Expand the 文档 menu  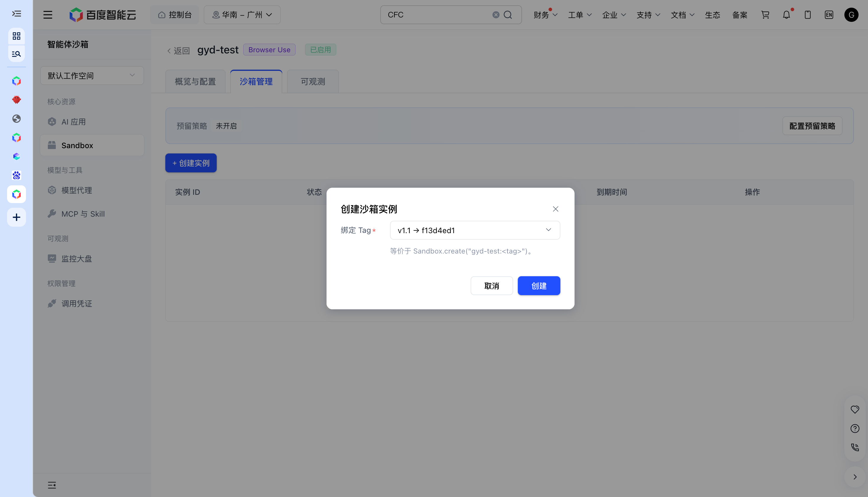682,15
